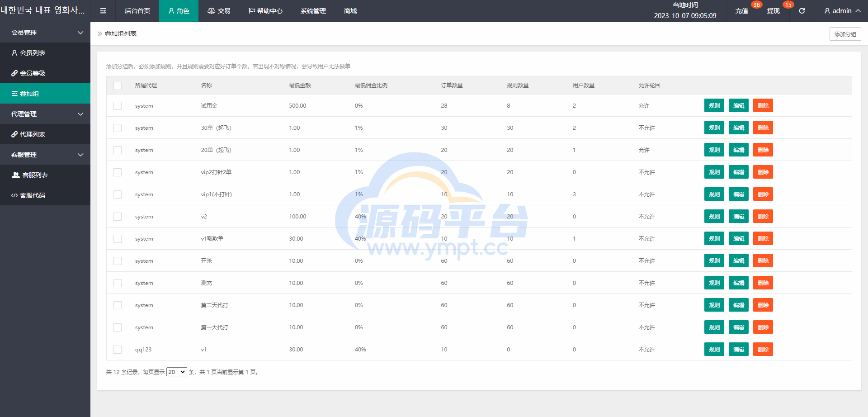Click 编辑 for the 20单（起飞）row

point(739,150)
